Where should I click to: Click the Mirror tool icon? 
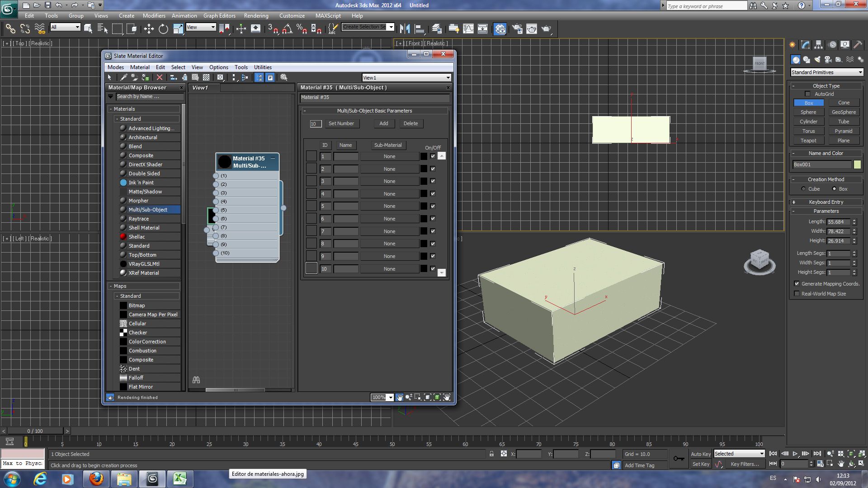(405, 29)
